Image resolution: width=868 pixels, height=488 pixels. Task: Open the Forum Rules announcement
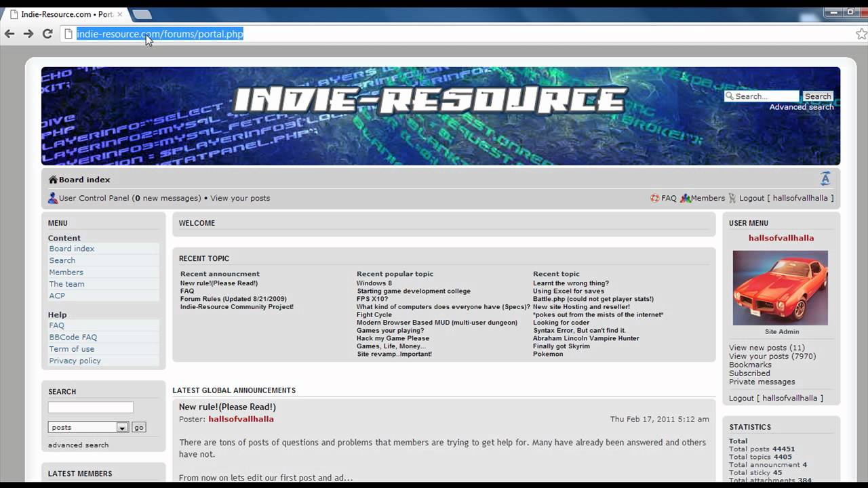[x=233, y=299]
